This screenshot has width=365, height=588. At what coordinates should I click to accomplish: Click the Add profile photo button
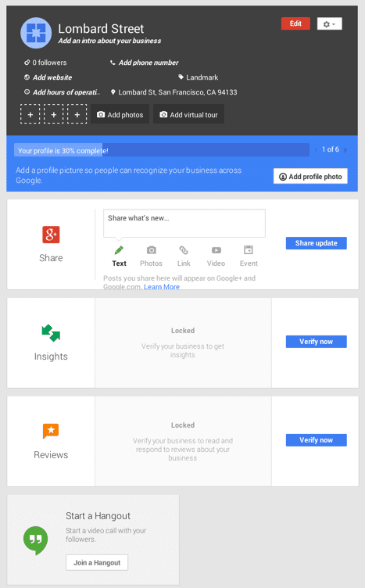[x=310, y=176]
